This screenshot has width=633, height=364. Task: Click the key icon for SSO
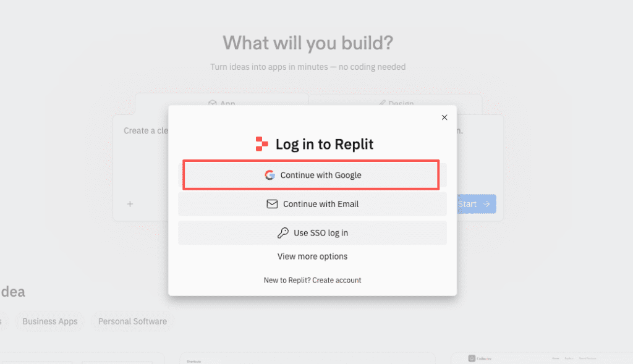click(283, 233)
